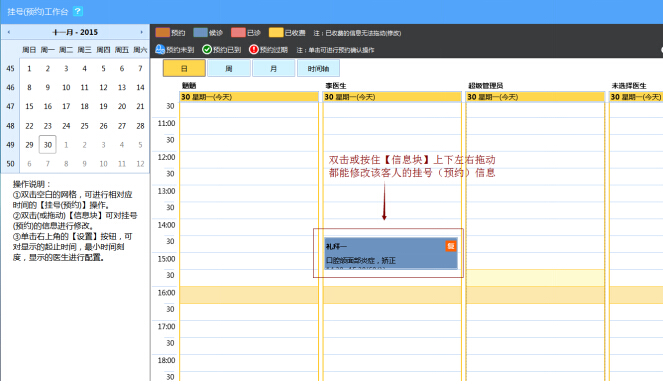Click the 口腔颌面部炎症，矫正 appointment text
The height and width of the screenshot is (384, 663).
click(361, 261)
